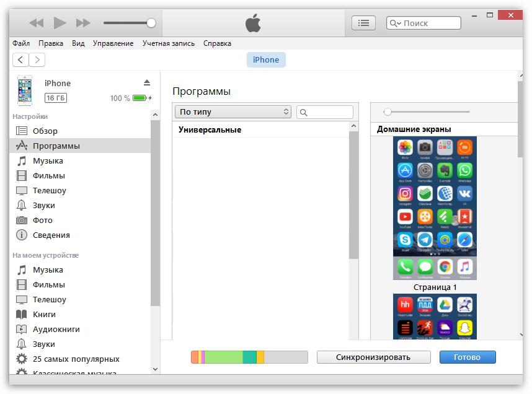Click the Синхронизировать button
Image resolution: width=532 pixels, height=394 pixels.
click(x=373, y=357)
